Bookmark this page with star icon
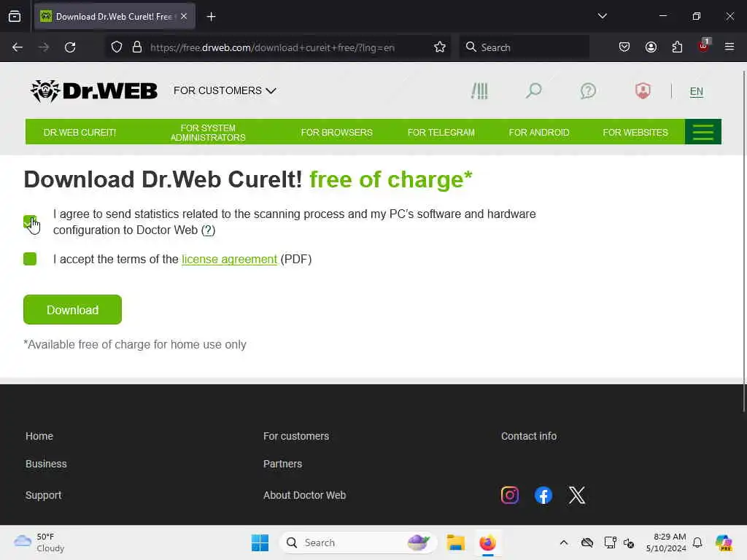747x560 pixels. tap(440, 47)
